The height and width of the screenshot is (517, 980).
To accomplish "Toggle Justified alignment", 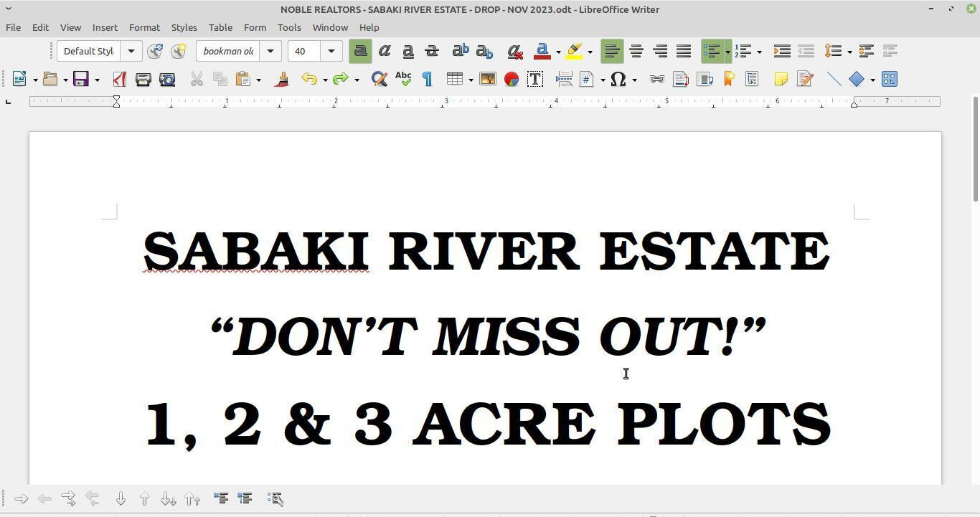I will coord(684,51).
